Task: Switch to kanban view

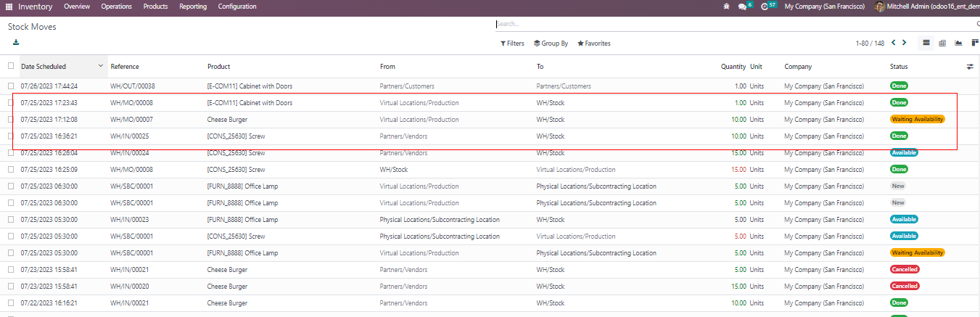Action: click(x=974, y=44)
